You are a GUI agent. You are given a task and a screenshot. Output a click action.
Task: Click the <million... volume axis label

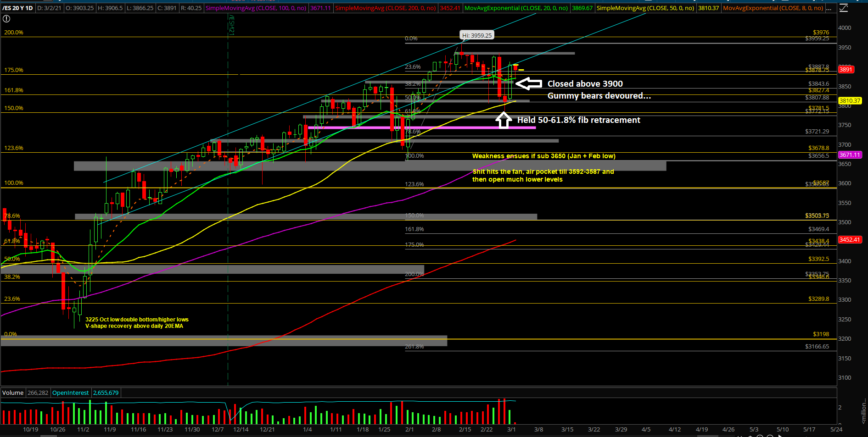pos(863,411)
